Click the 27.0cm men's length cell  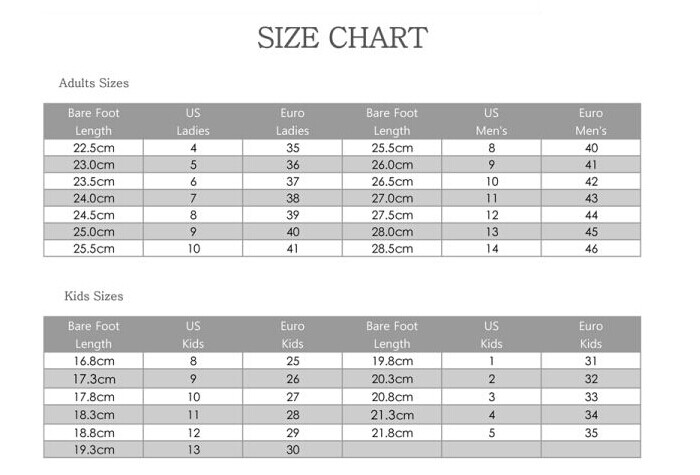pos(392,198)
